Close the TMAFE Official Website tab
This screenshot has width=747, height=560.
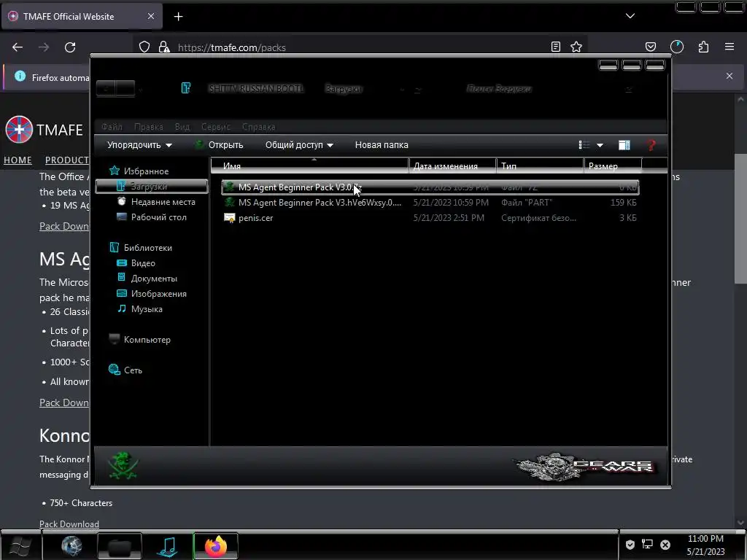(x=150, y=16)
